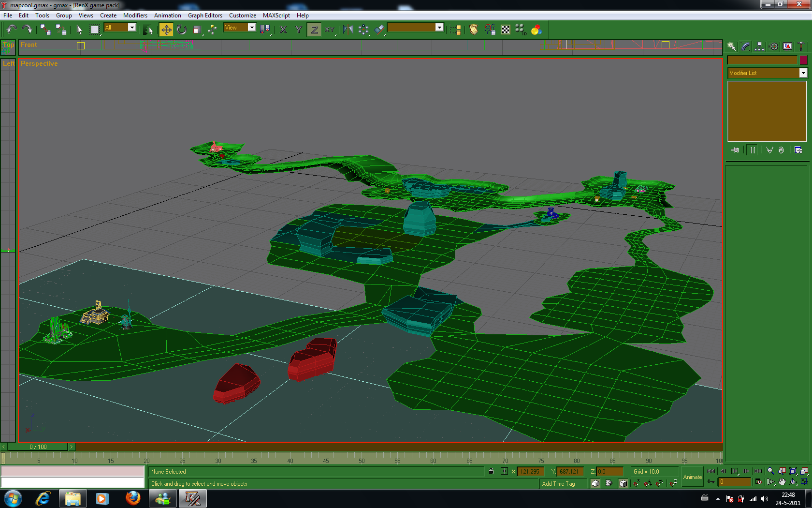This screenshot has width=812, height=508.
Task: Open the Modifiers menu
Action: 135,15
